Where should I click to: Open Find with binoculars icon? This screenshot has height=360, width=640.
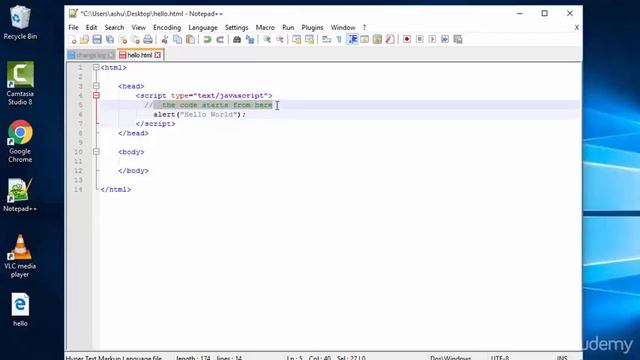pos(237,39)
